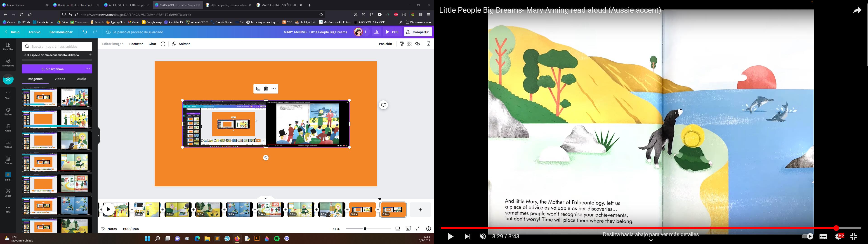The width and height of the screenshot is (868, 244).
Task: Collapse the side panel with arrow handle
Action: [98, 136]
